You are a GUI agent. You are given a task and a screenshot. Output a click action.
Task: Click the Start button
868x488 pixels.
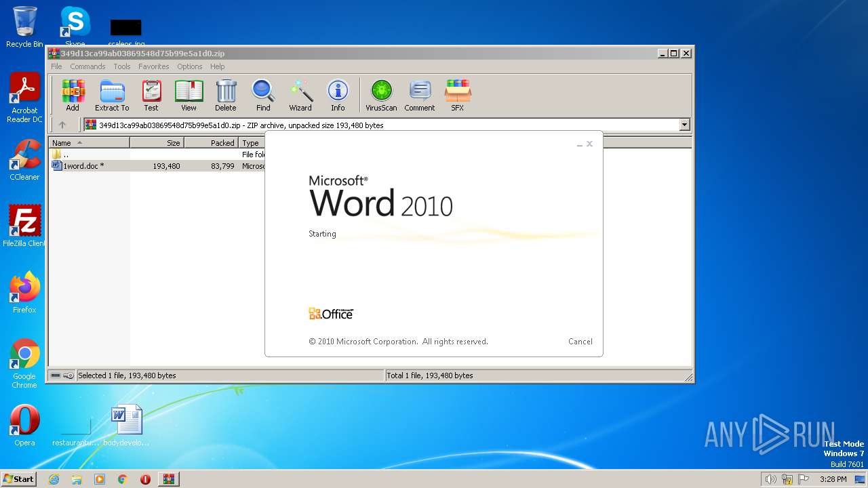coord(19,479)
